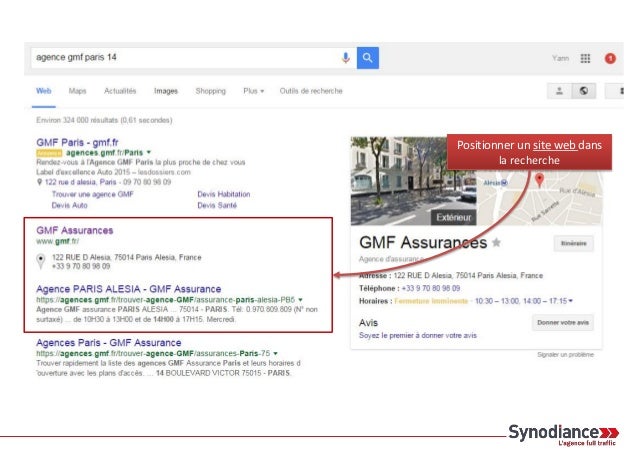Click Donner votre avis button
The width and height of the screenshot is (638, 463).
pos(563,322)
